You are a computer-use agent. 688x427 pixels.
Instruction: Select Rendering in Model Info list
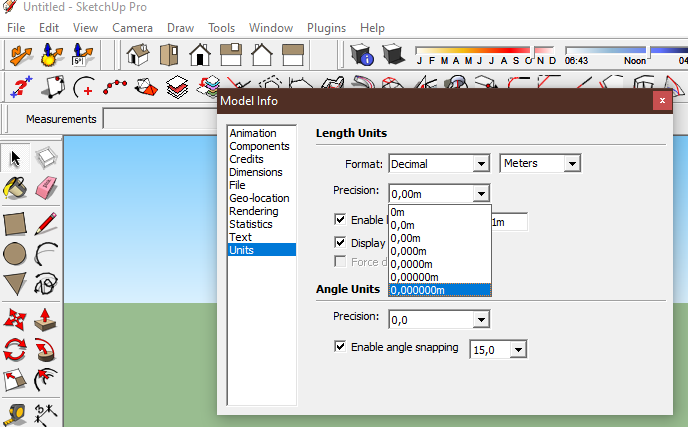point(262,211)
